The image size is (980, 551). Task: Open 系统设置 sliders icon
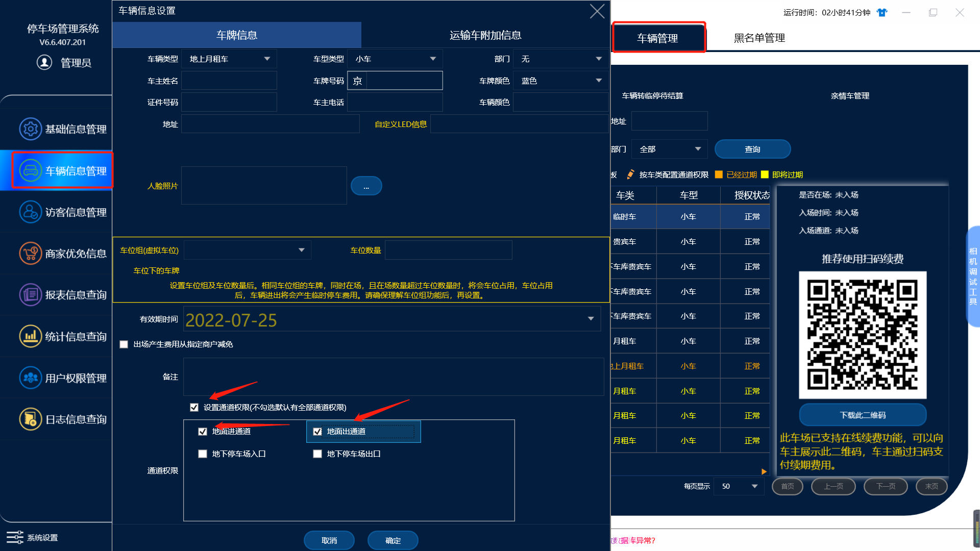(15, 537)
